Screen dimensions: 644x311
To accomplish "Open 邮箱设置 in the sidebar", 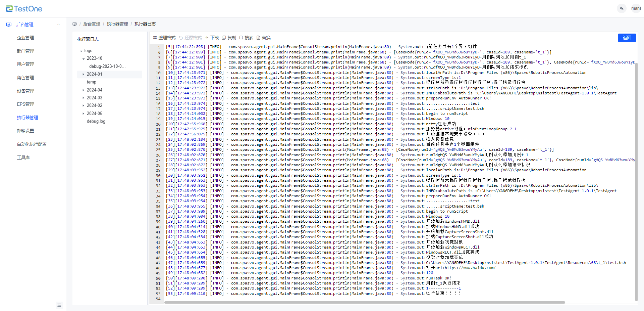I will (25, 131).
